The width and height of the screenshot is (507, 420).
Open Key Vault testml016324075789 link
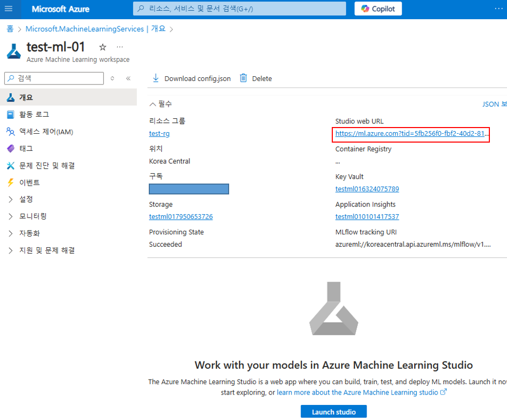(367, 189)
